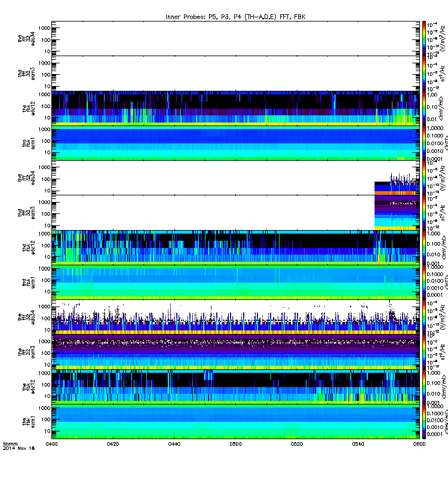
Task: Click the 1000 tick label of tha fff edc34
Action: (44, 28)
